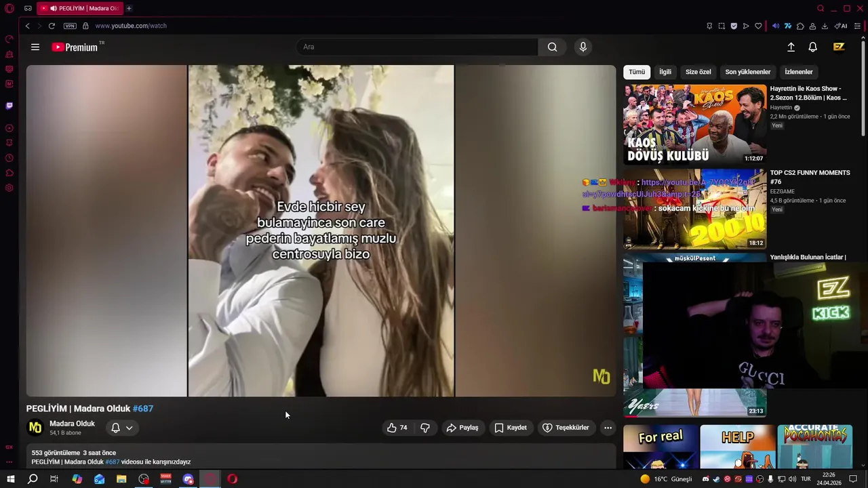
Task: Mute tab with speaker icon in toolbar
Action: 776,26
